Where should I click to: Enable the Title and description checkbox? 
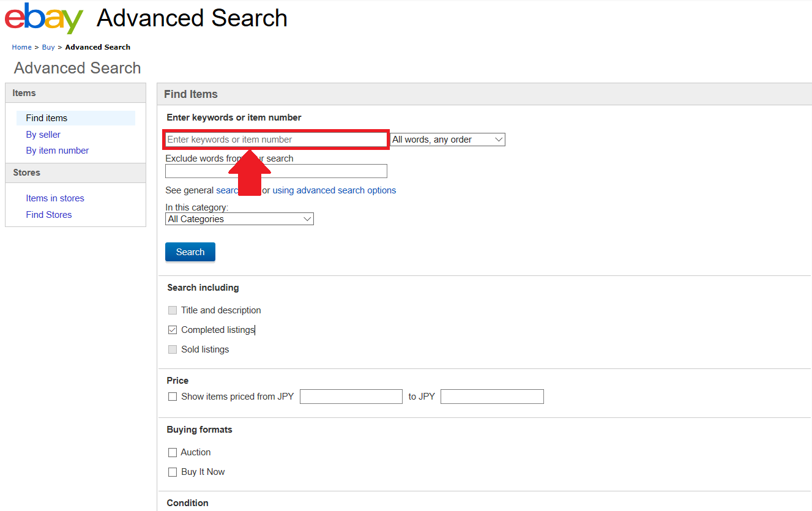coord(173,310)
